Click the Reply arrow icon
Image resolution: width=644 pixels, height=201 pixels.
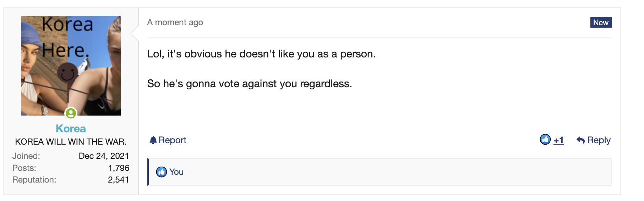coord(580,140)
